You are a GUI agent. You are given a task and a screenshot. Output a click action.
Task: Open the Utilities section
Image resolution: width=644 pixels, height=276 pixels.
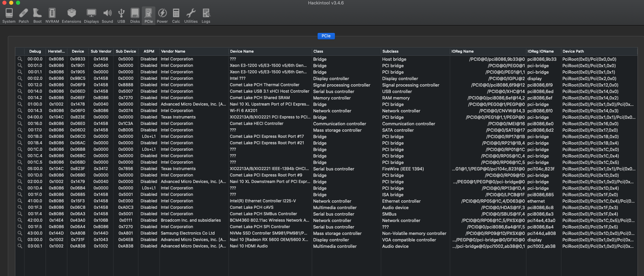click(191, 16)
